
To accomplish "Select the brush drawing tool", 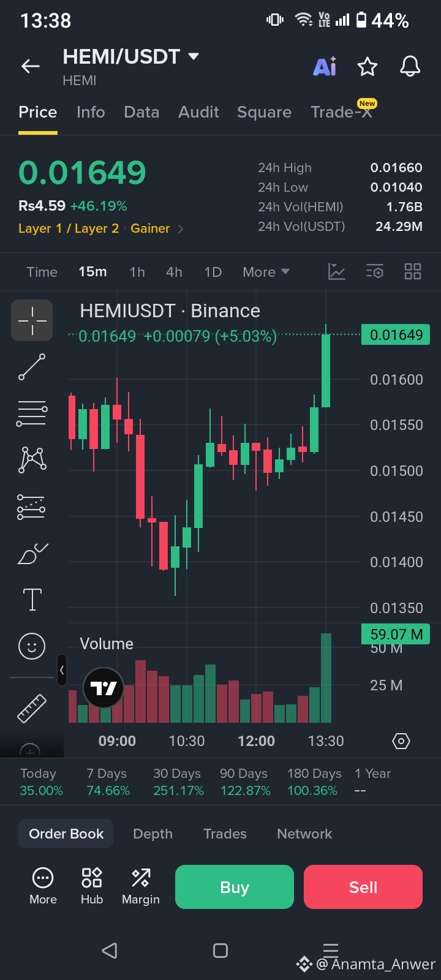I will point(32,553).
